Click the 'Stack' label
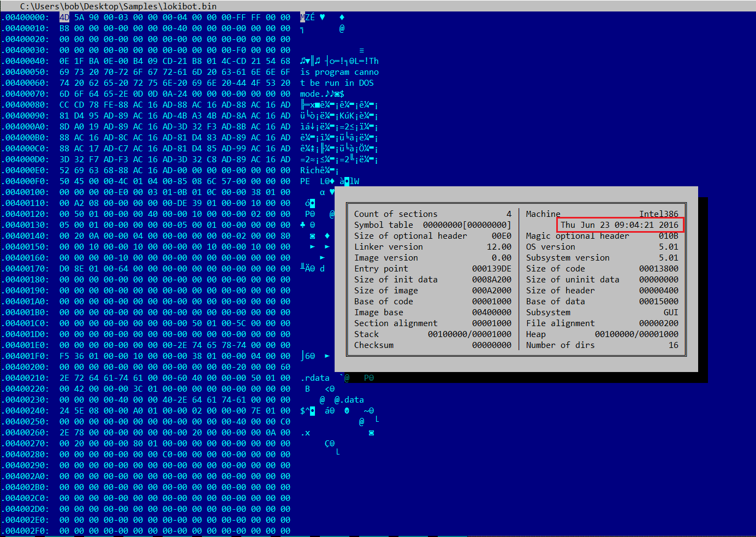Screen dimensions: 756x537 [366, 334]
